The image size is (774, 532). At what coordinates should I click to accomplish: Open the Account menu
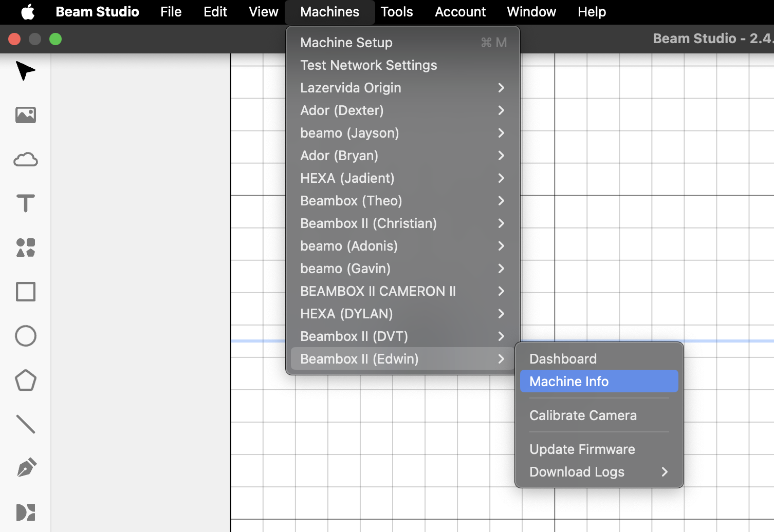460,12
